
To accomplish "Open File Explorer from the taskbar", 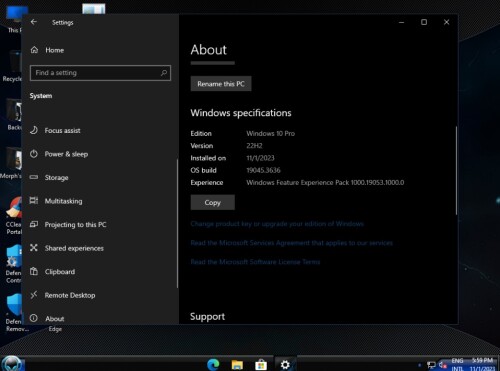I will [x=237, y=365].
